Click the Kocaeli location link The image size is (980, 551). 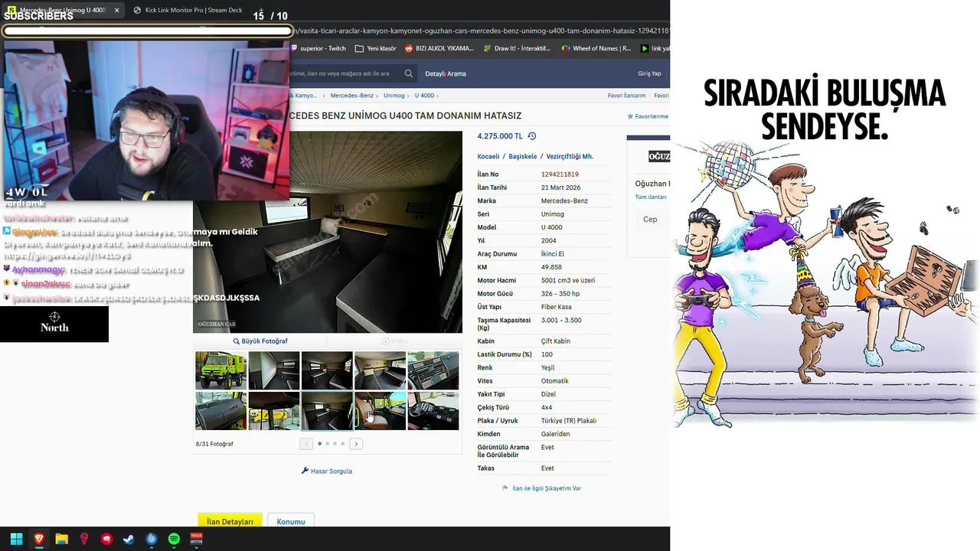pos(488,156)
